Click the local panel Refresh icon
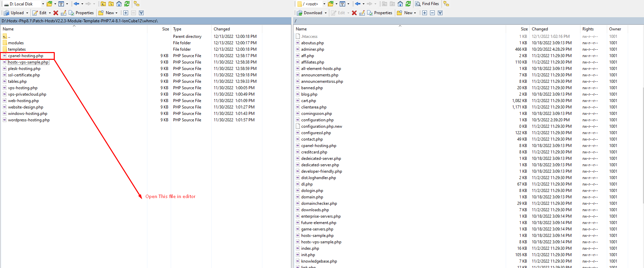The height and width of the screenshot is (268, 644). coord(127,4)
